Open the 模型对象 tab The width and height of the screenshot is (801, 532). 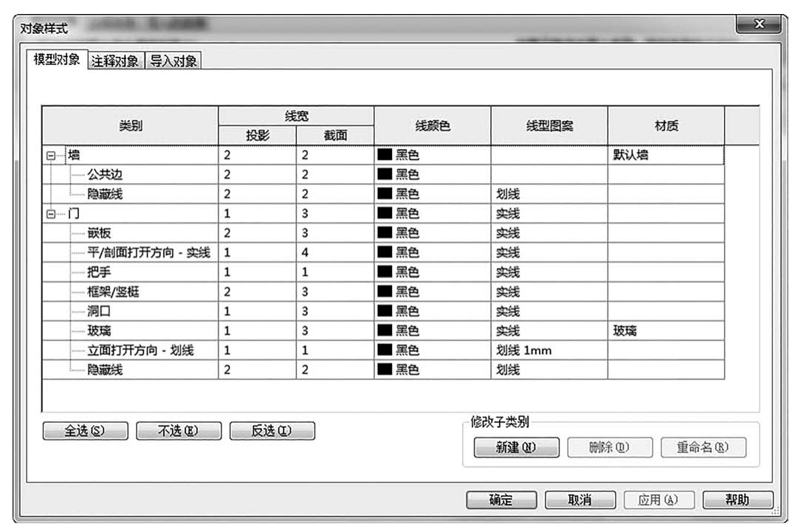pos(57,61)
